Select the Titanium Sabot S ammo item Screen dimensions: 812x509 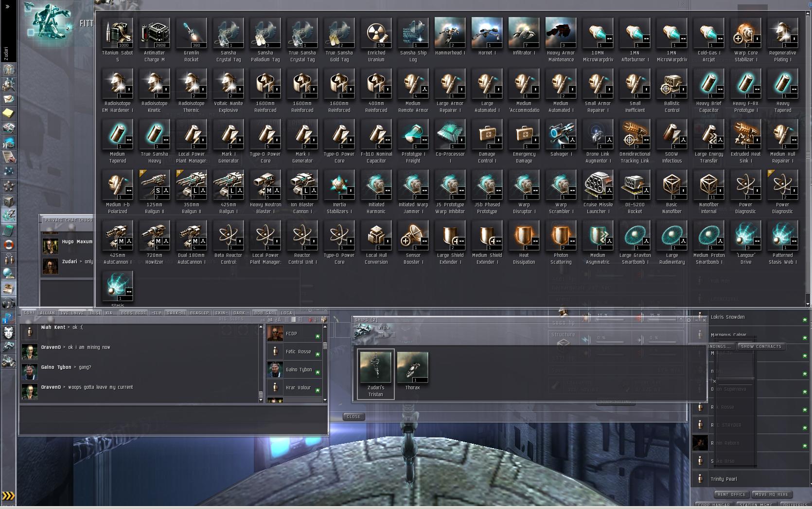(117, 40)
